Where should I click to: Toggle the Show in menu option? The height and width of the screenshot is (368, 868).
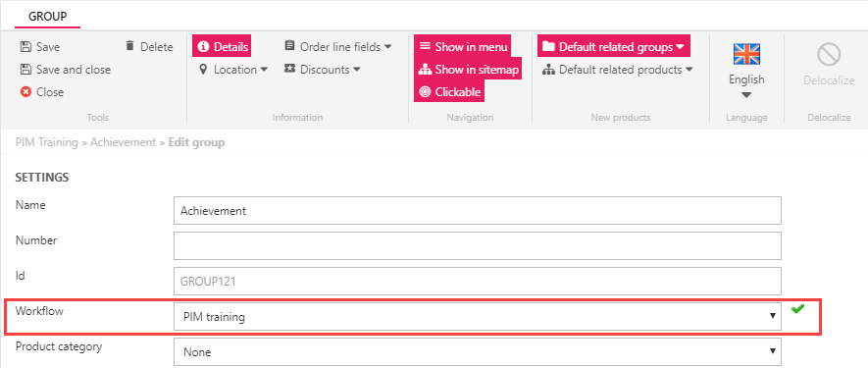click(x=462, y=46)
